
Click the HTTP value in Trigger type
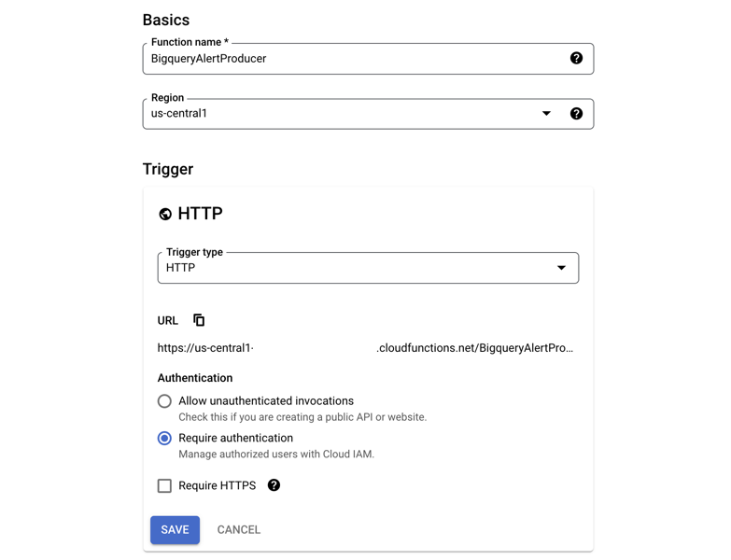(x=181, y=268)
